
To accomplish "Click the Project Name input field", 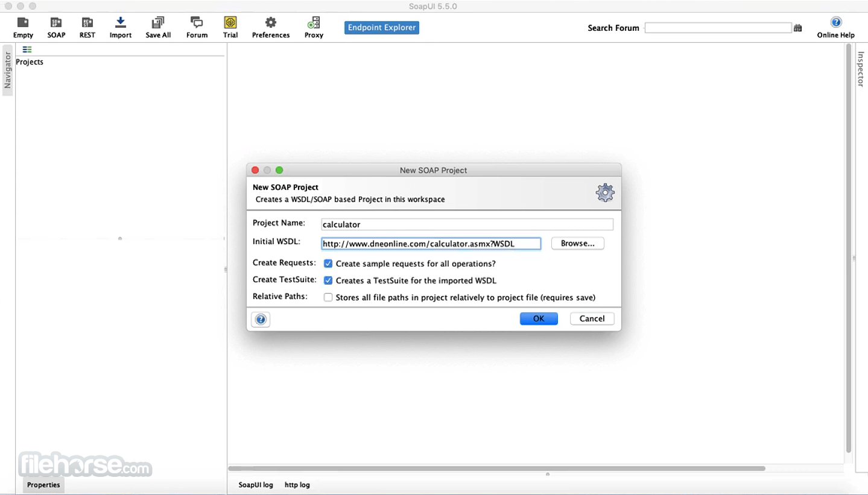I will [467, 224].
